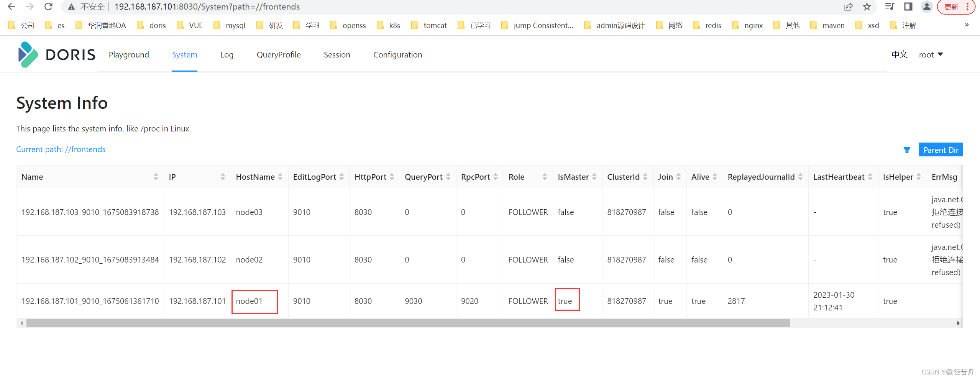Sort table by QueryPort column

click(x=448, y=177)
